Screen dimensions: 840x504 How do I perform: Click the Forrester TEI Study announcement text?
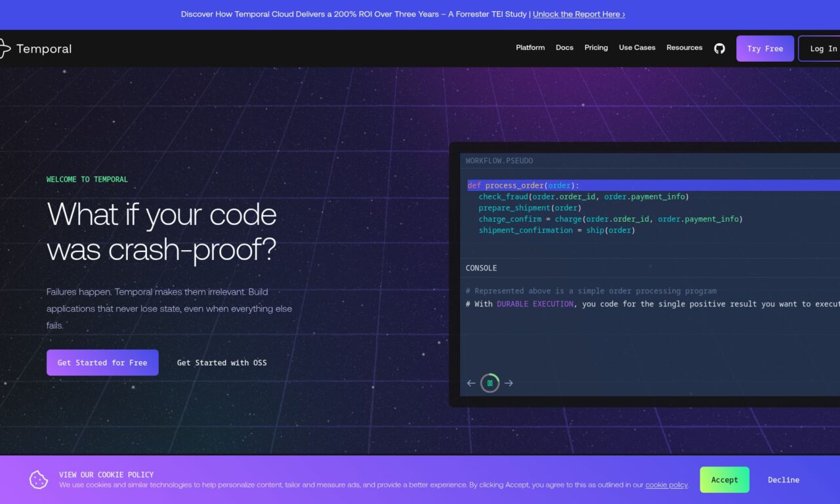[354, 14]
